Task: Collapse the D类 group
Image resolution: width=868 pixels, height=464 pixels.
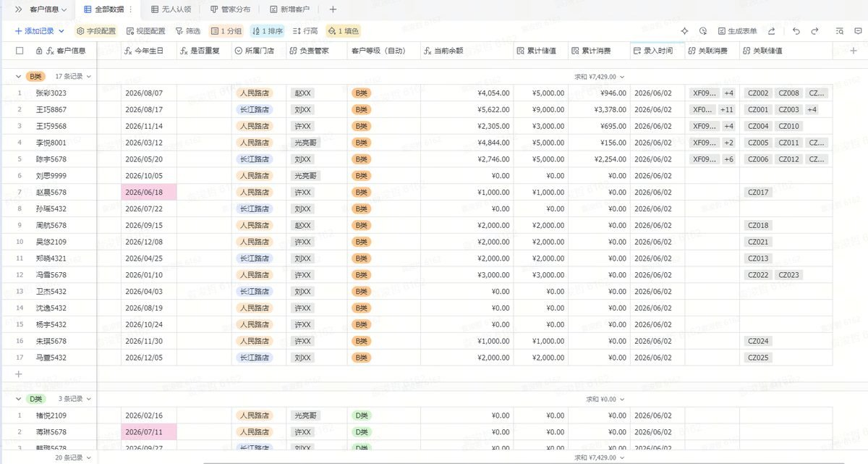Action: click(x=18, y=399)
